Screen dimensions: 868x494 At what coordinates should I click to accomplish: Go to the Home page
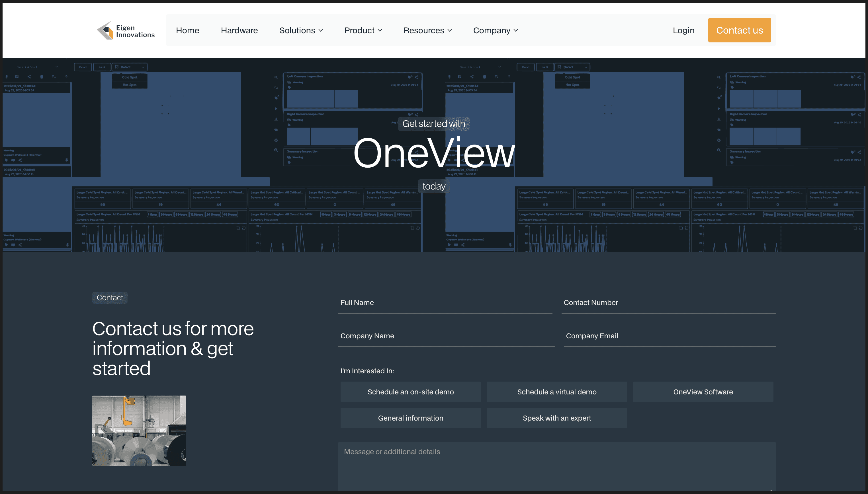[x=187, y=30]
